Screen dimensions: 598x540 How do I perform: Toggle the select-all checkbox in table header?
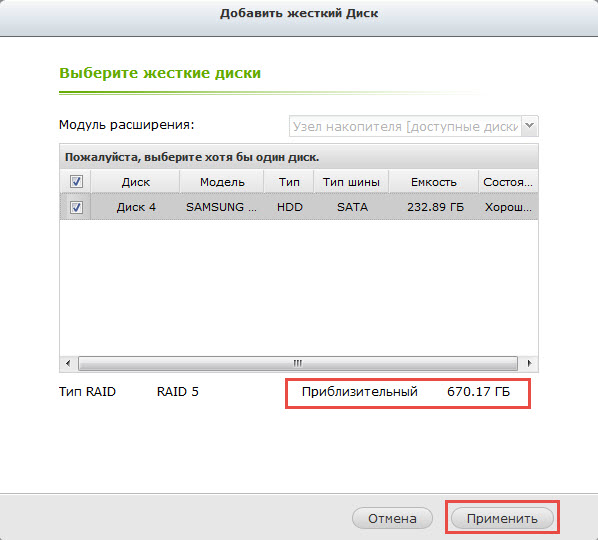click(76, 182)
